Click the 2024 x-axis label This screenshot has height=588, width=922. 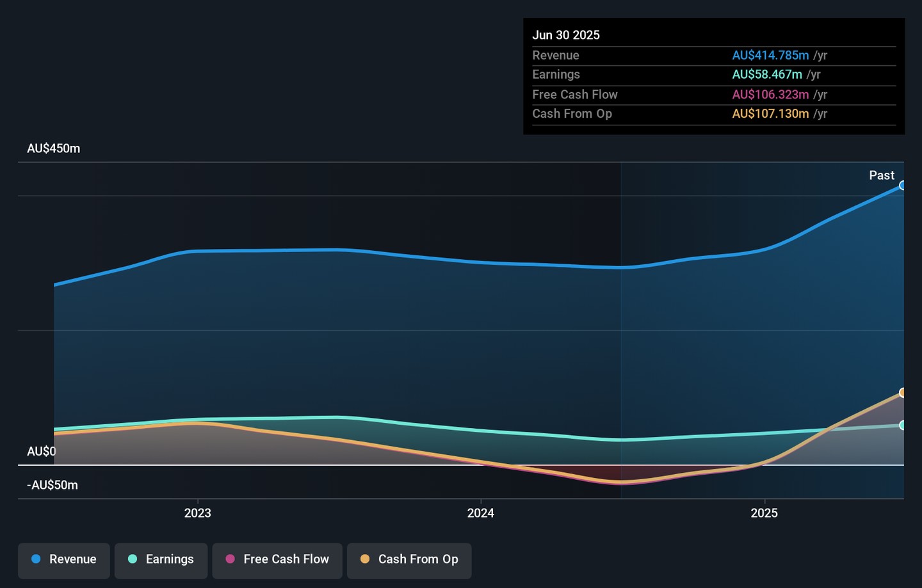pos(480,513)
